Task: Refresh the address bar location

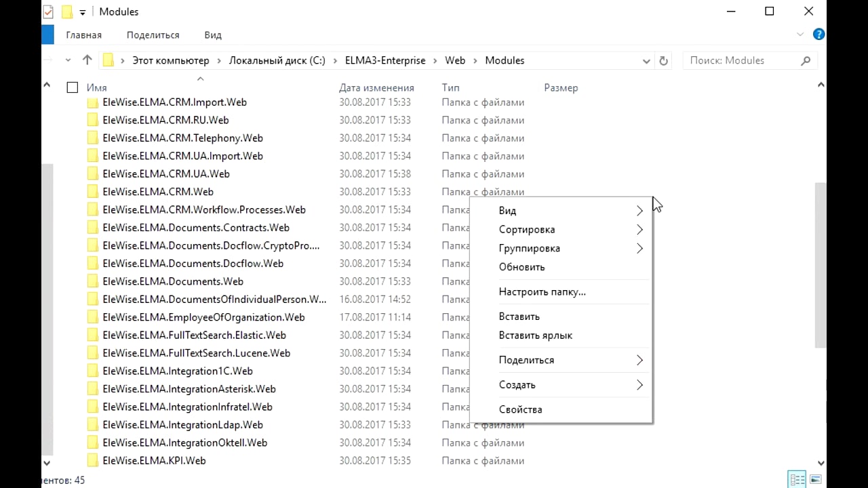Action: (663, 60)
